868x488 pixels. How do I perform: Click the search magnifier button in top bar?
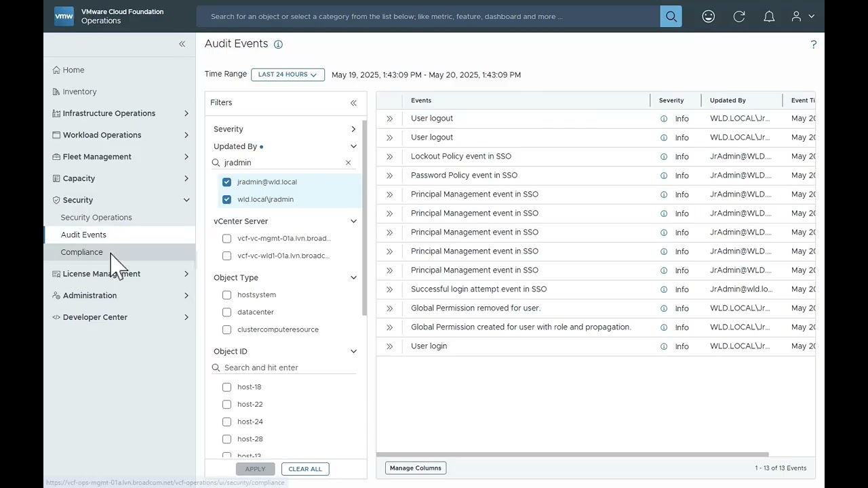point(671,16)
